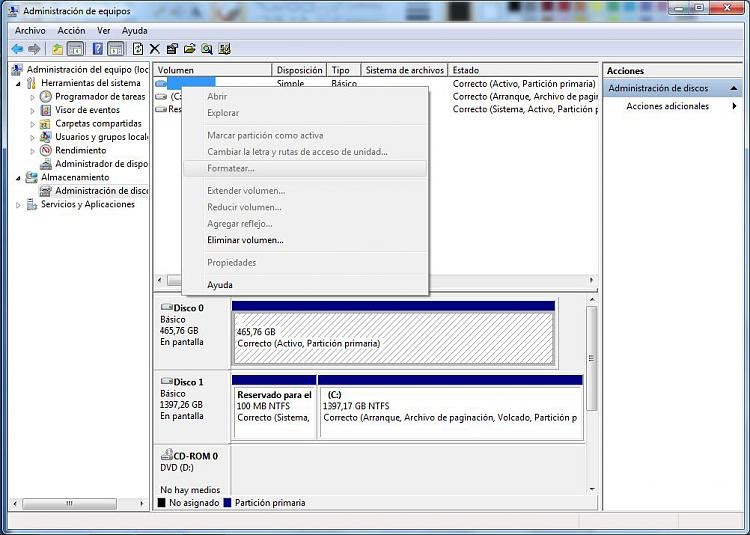Click the blue Help question mark icon
750x535 pixels.
[x=98, y=49]
